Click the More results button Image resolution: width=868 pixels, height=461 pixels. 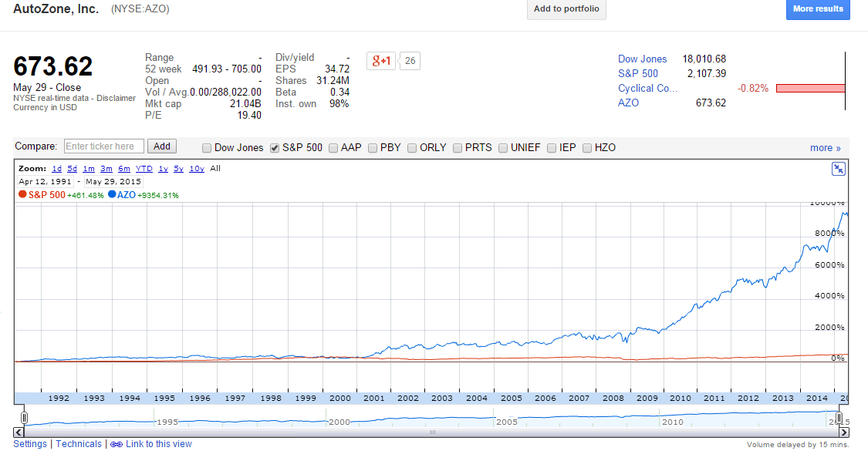pyautogui.click(x=818, y=8)
